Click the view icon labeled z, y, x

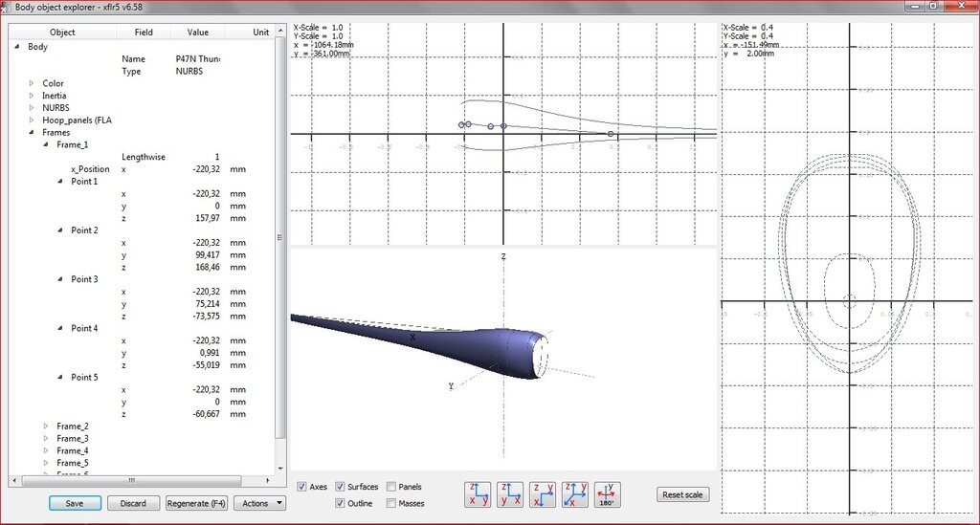tap(510, 494)
